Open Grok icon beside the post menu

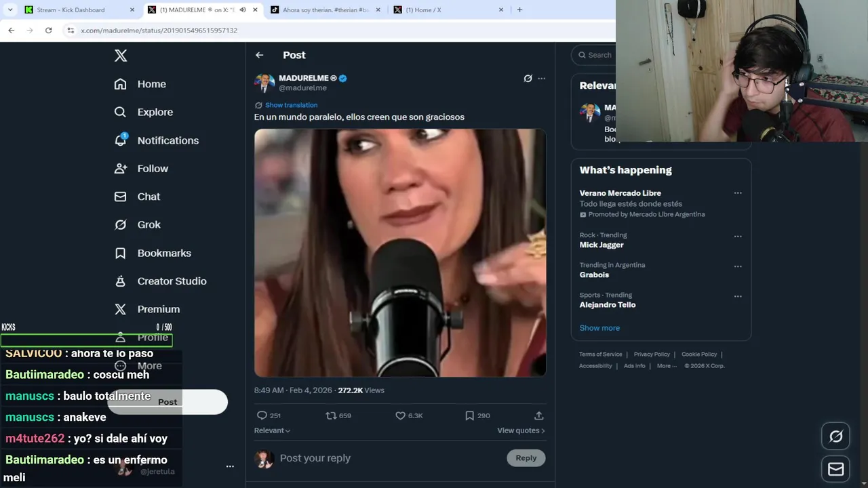[528, 79]
